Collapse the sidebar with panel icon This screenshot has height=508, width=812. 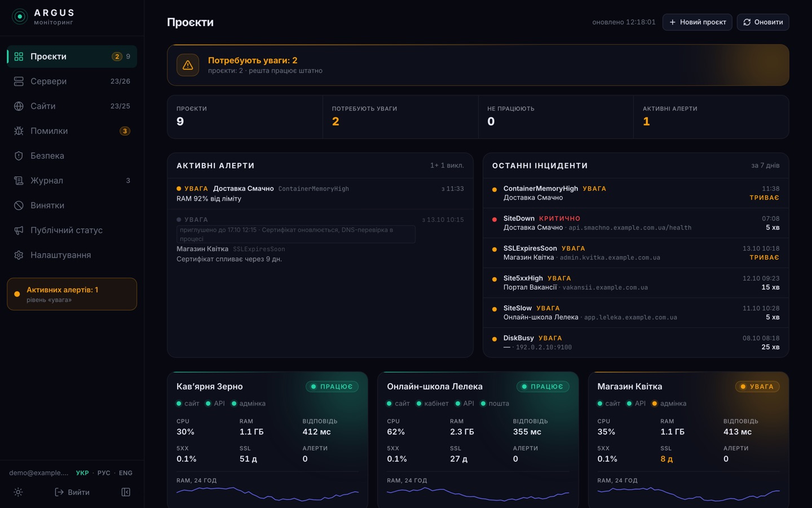(x=126, y=492)
